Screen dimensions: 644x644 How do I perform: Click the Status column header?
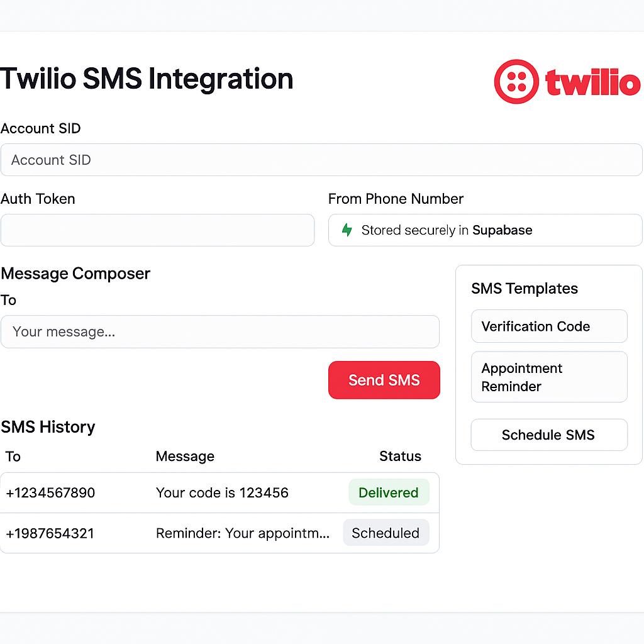click(400, 456)
